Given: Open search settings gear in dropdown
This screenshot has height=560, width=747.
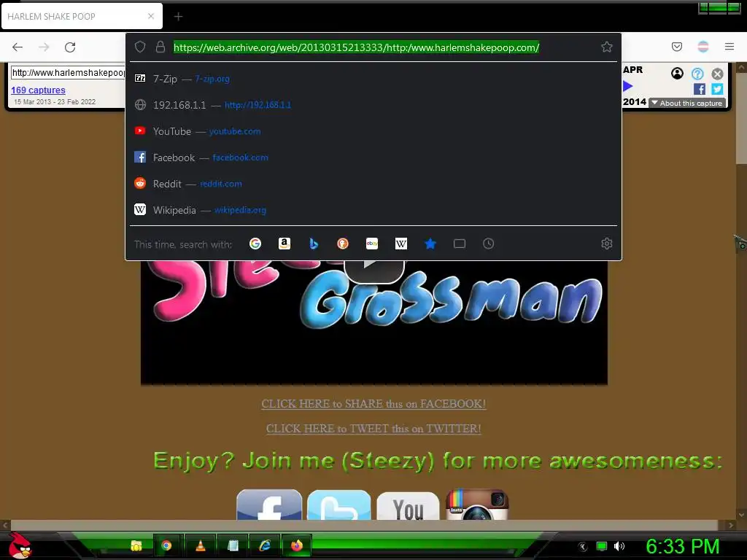Looking at the screenshot, I should 606,244.
